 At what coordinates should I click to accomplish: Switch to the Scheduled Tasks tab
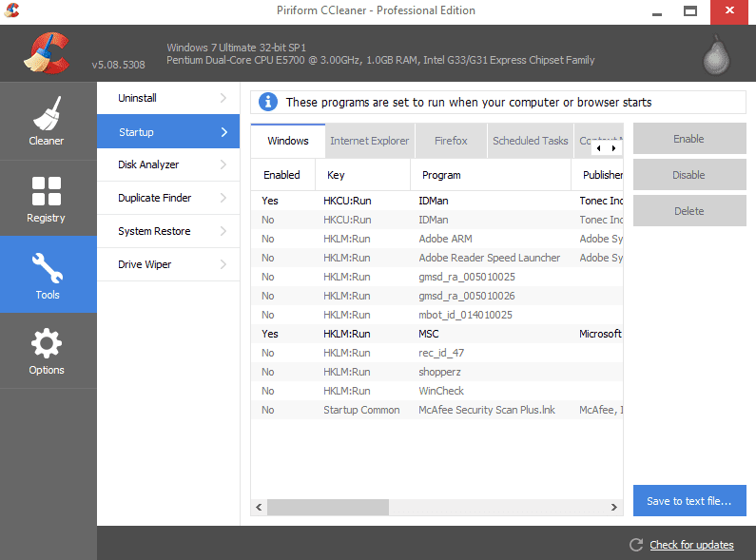coord(531,141)
